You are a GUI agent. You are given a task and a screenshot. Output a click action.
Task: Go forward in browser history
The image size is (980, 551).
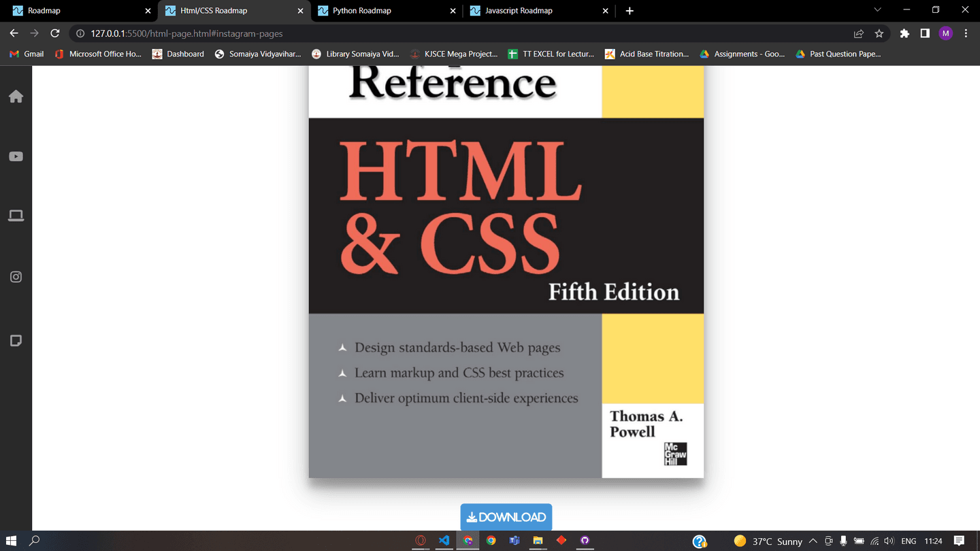(35, 33)
